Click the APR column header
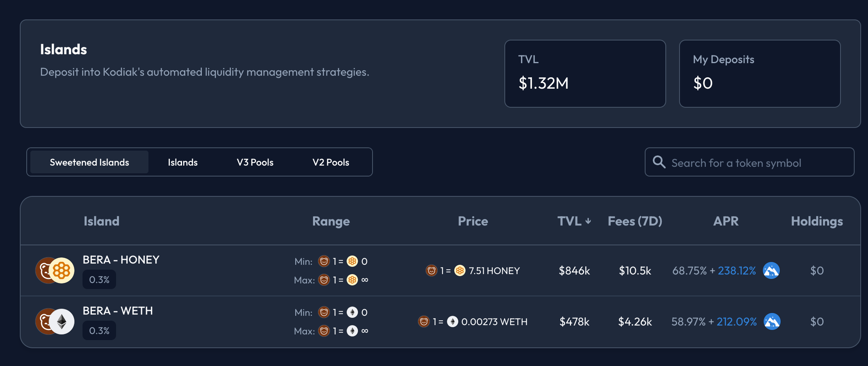The width and height of the screenshot is (868, 366). pyautogui.click(x=726, y=221)
